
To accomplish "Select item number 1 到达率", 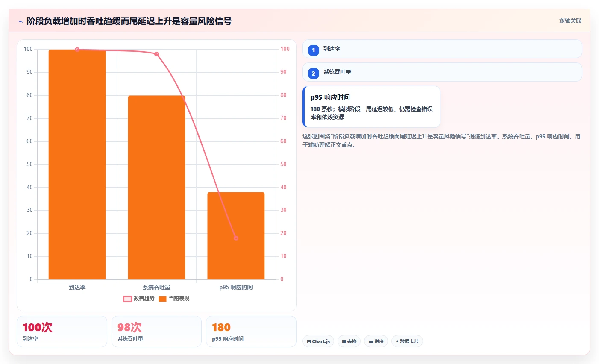I will (442, 49).
